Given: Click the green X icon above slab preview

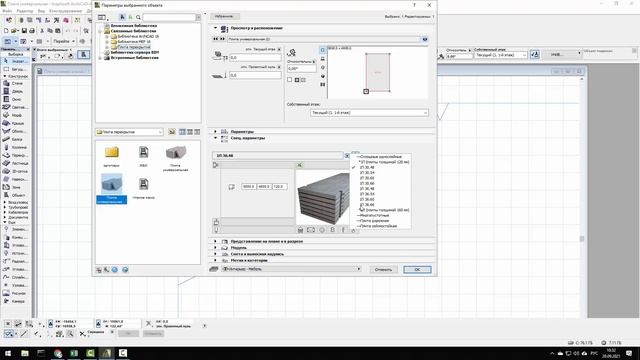Looking at the screenshot, I should point(299,165).
